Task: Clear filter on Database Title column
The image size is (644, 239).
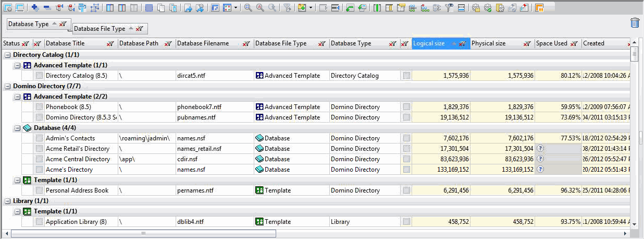Action: click(x=110, y=44)
